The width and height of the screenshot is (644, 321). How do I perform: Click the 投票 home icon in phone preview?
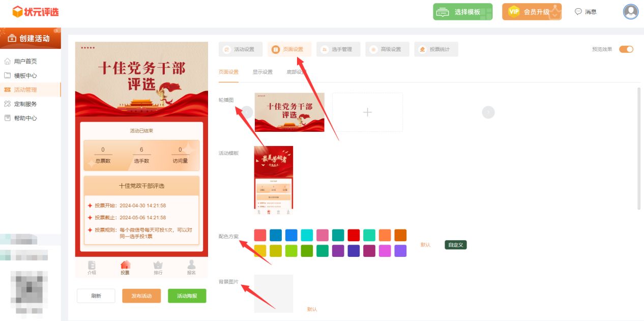(125, 265)
